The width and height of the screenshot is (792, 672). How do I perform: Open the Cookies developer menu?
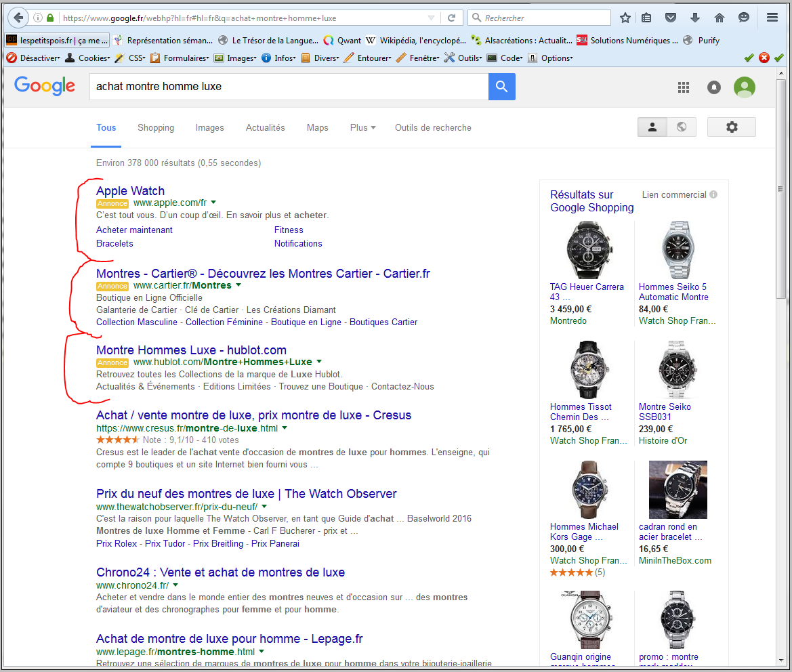point(87,58)
